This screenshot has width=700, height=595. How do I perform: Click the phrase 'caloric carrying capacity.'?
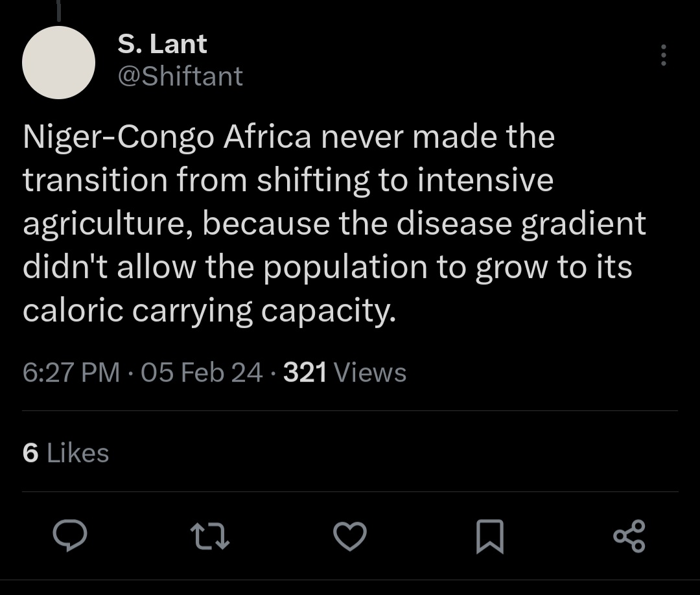pyautogui.click(x=209, y=311)
